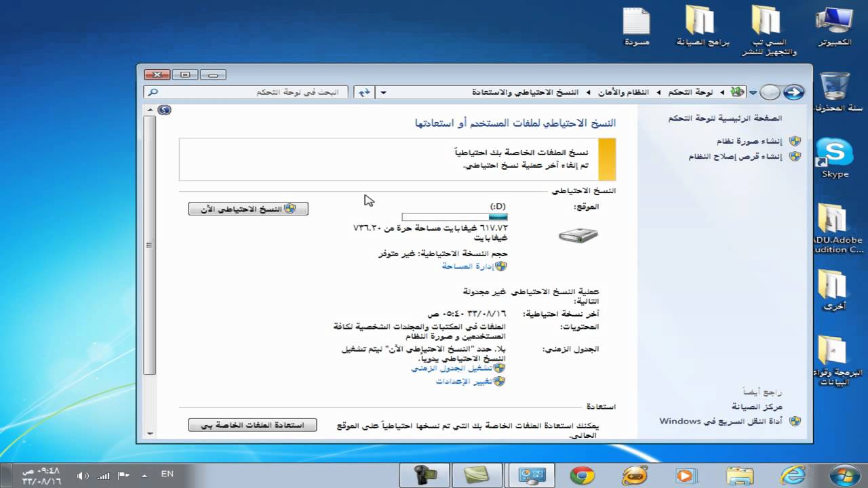This screenshot has width=868, height=488.
Task: Open address bar history dropdown arrow
Action: [384, 92]
